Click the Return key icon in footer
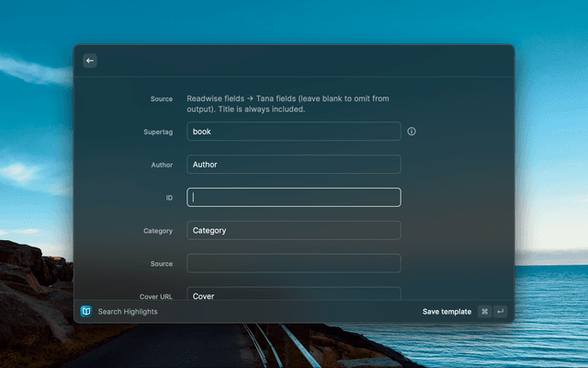The height and width of the screenshot is (368, 588). click(500, 312)
